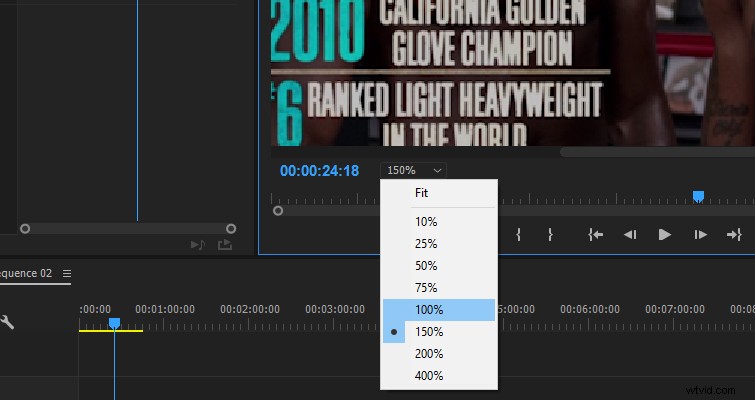Screen dimensions: 755x400
Task: Click program monitor zoom scrollbar left handle
Action: click(x=278, y=211)
